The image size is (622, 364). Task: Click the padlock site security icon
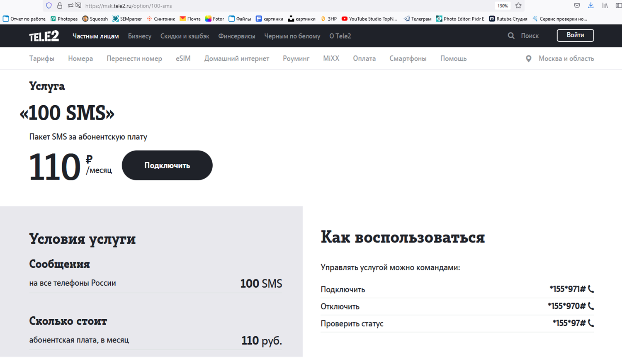point(60,6)
